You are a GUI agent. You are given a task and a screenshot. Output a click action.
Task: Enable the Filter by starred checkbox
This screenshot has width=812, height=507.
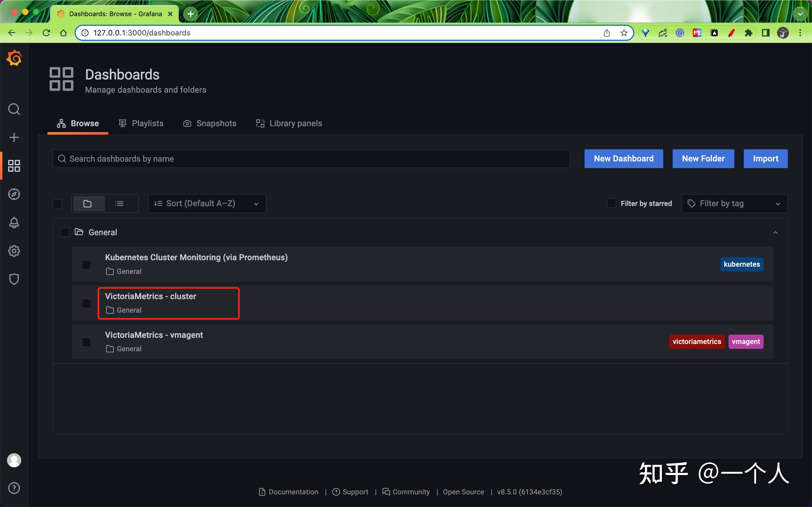[611, 203]
